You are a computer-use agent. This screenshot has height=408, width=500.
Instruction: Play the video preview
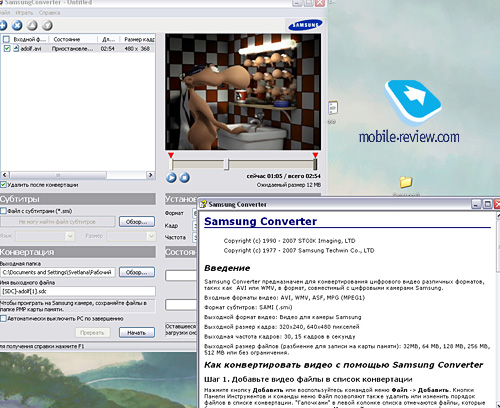pos(171,177)
